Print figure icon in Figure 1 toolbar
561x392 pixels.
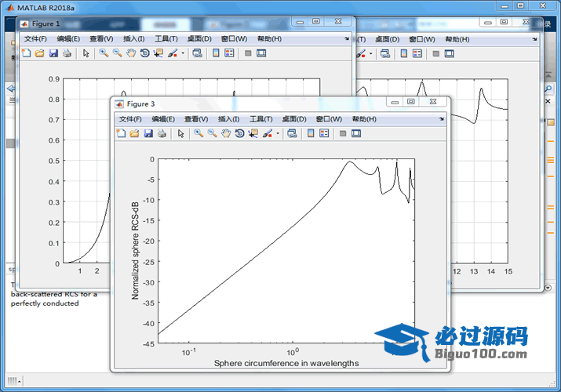[67, 53]
